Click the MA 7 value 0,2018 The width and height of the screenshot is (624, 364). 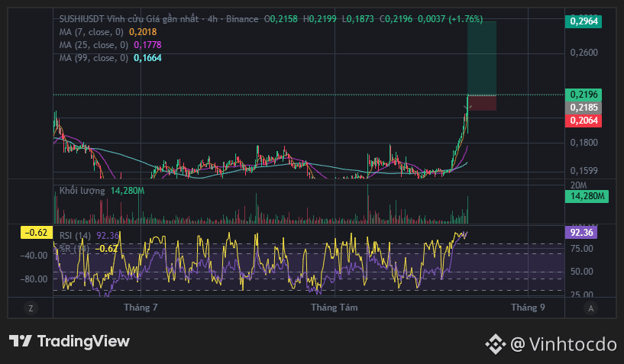(x=143, y=32)
